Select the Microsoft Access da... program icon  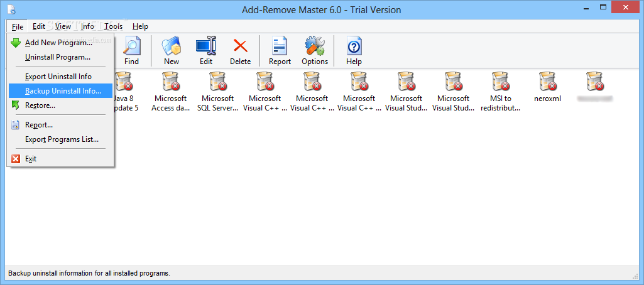coord(170,81)
